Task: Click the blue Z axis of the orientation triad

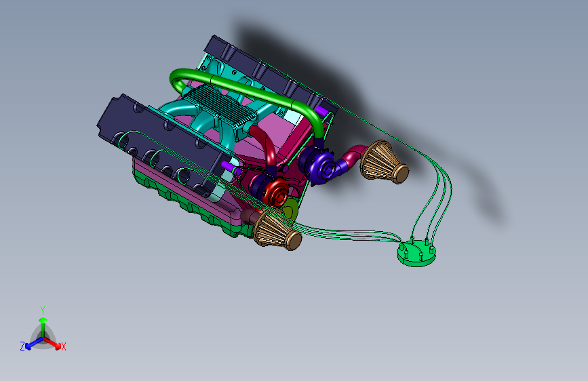Action: click(x=34, y=343)
